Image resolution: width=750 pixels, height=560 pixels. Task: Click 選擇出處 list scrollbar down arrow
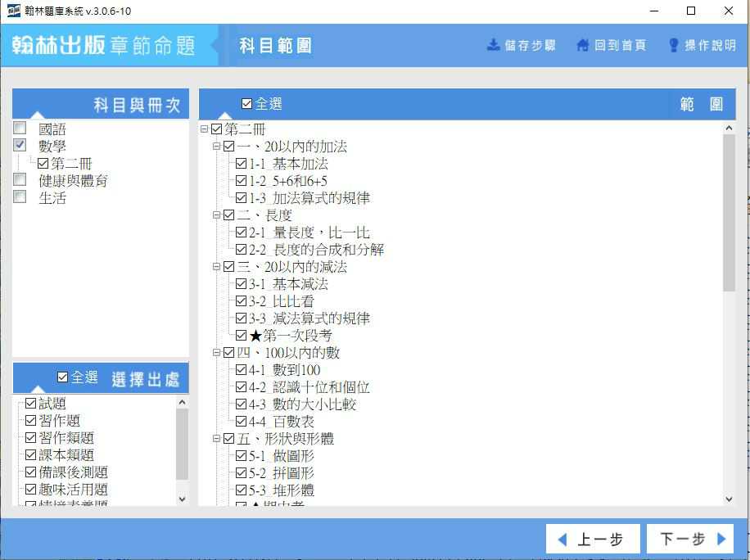point(182,499)
